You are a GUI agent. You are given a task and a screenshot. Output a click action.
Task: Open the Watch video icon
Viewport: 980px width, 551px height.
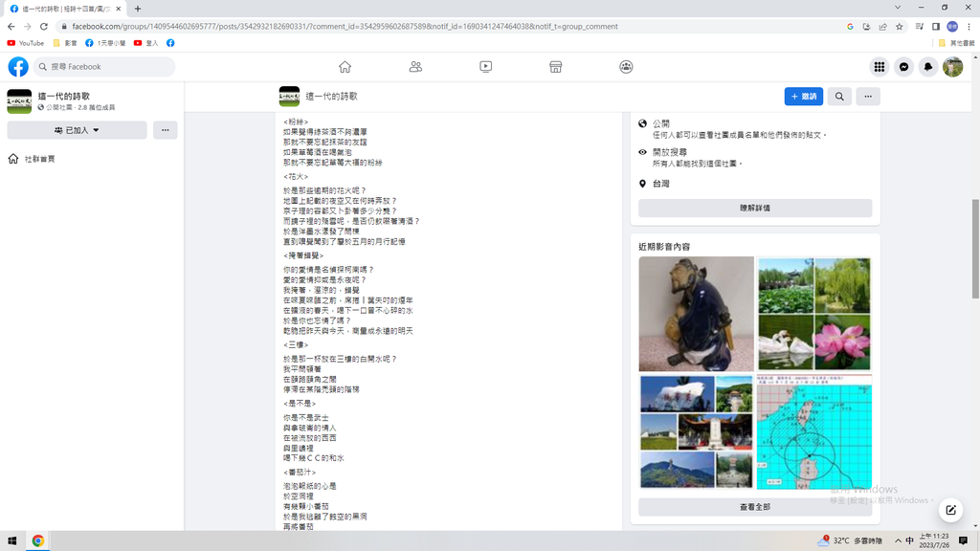point(485,67)
